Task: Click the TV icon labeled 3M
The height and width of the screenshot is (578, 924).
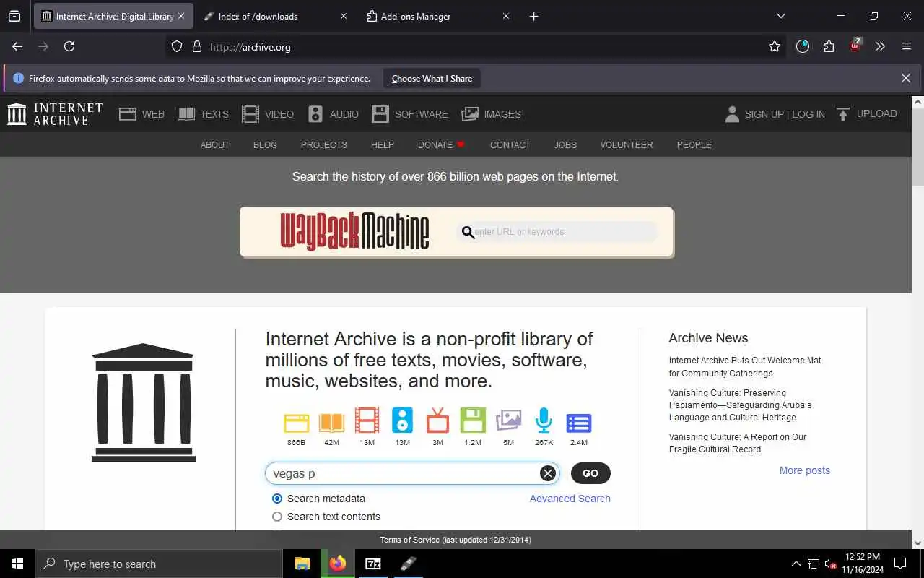Action: (437, 420)
